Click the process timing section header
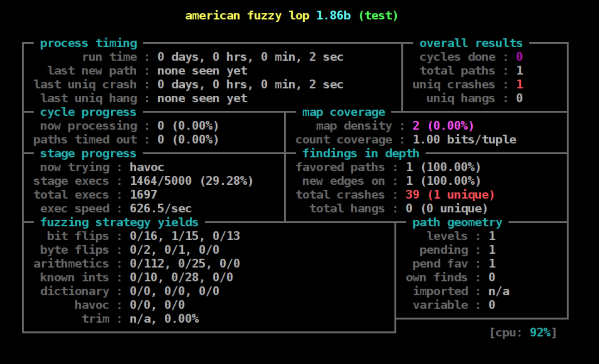The width and height of the screenshot is (599, 364). [88, 43]
